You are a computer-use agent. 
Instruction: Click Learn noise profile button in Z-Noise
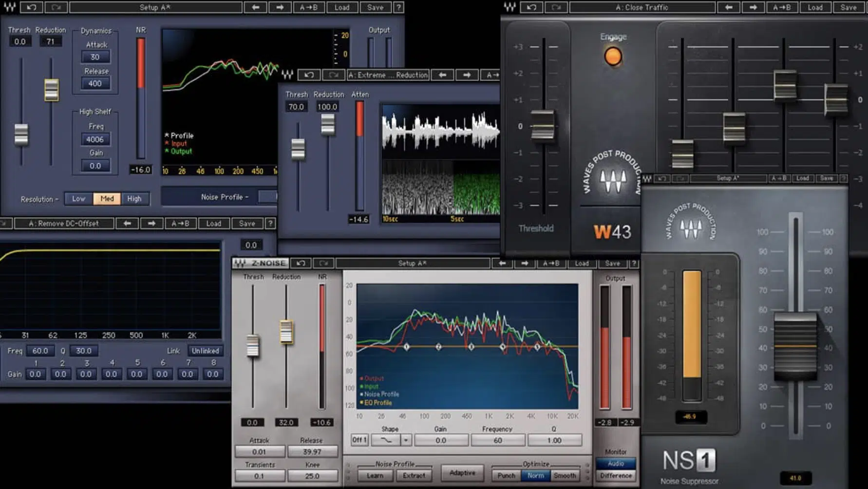[375, 475]
